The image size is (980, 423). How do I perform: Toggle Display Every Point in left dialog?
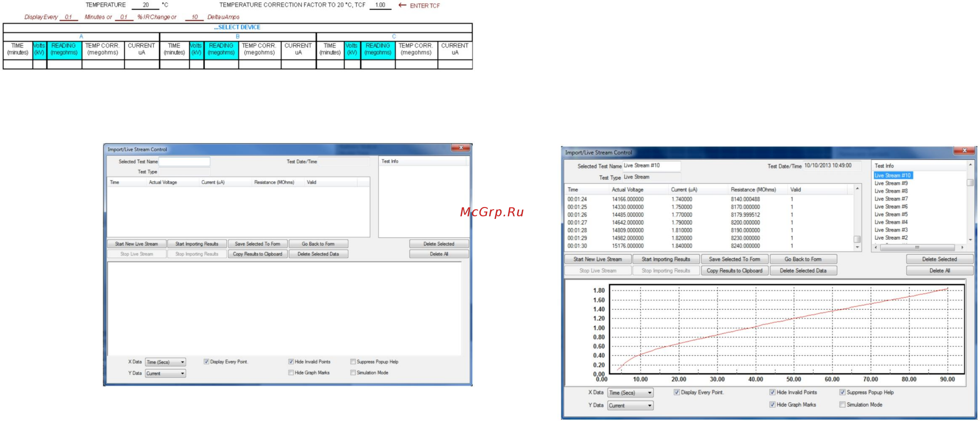click(x=207, y=362)
